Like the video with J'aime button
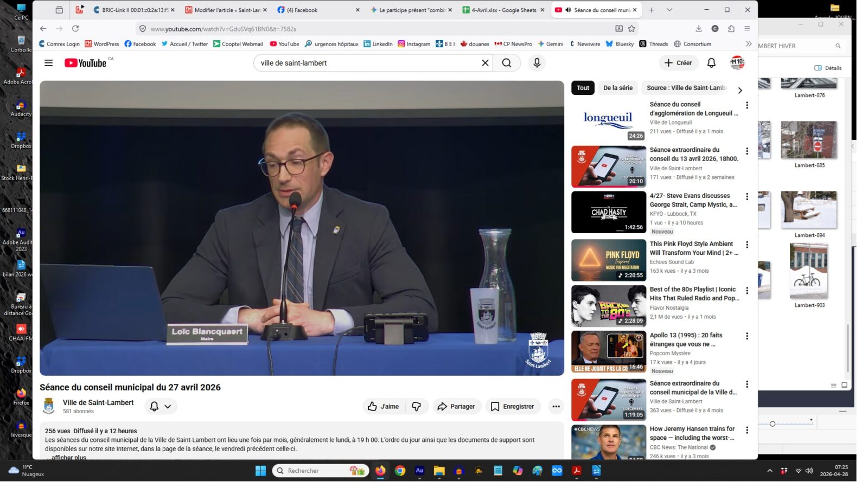The width and height of the screenshot is (868, 488). [384, 406]
